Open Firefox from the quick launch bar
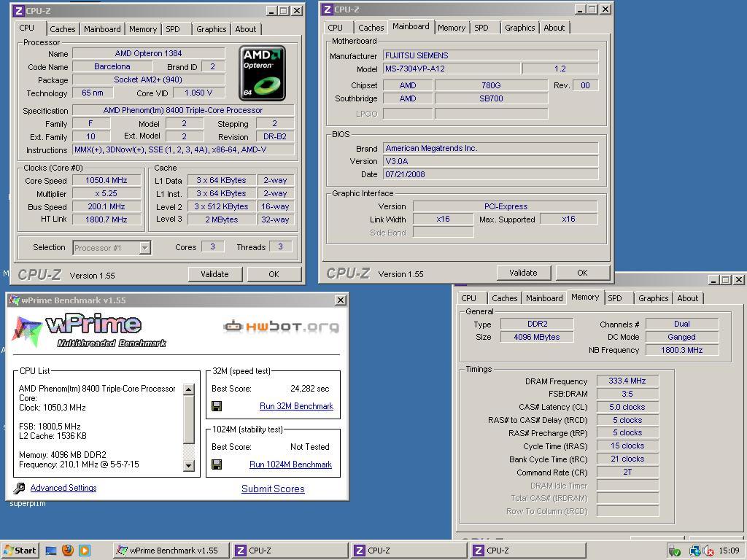The width and height of the screenshot is (747, 560). click(x=68, y=550)
